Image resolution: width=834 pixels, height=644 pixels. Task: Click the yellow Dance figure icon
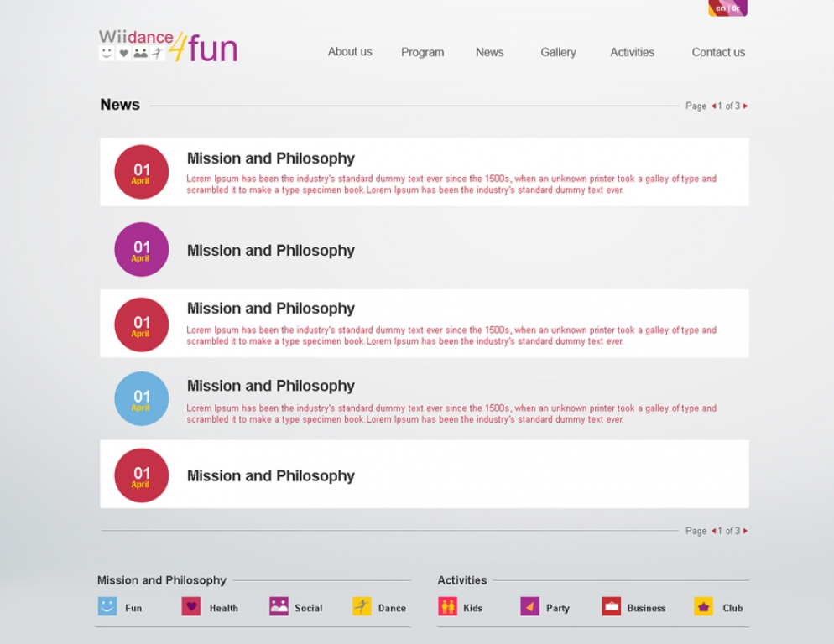point(362,606)
